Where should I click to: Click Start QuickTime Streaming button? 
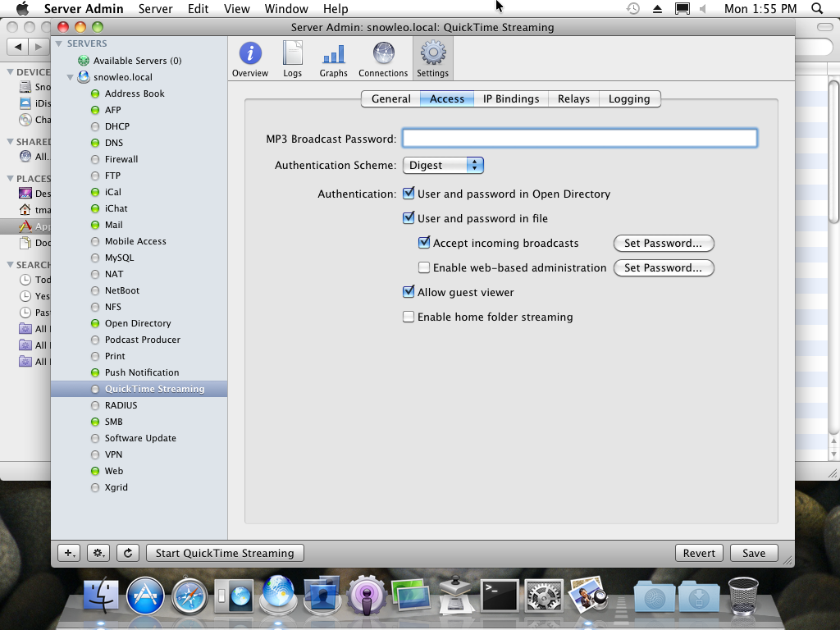(x=225, y=553)
